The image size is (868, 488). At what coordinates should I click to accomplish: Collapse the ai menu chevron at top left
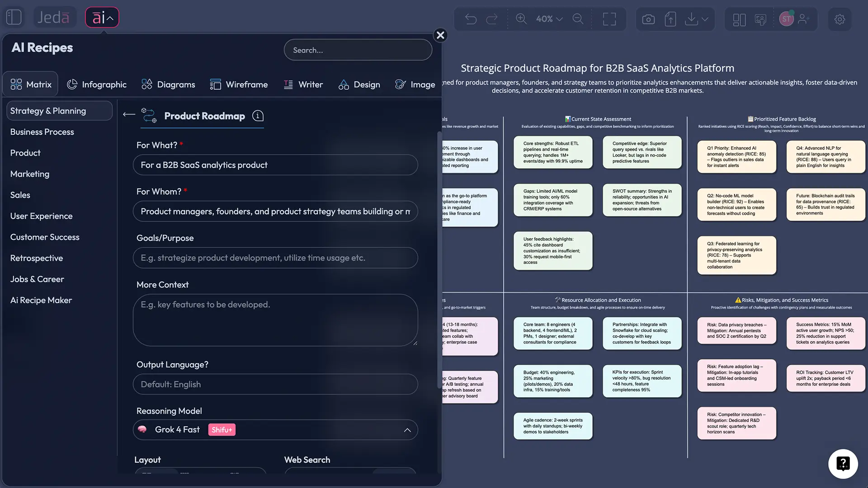pyautogui.click(x=110, y=18)
